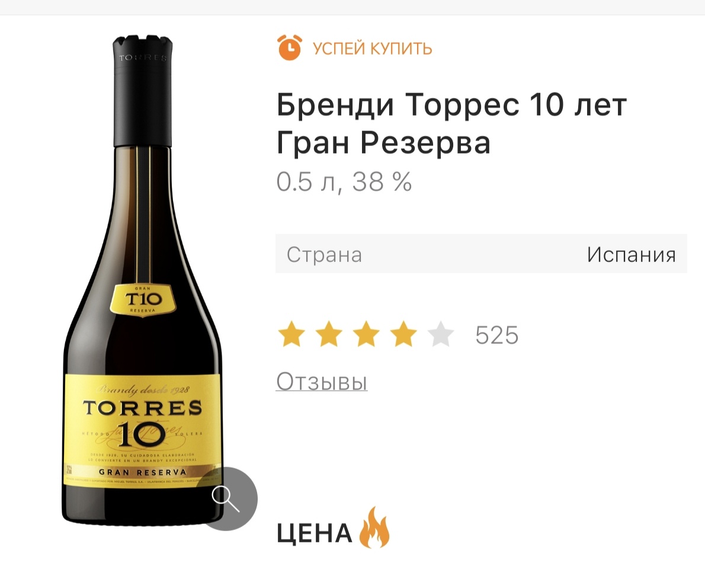Click the УСПЕЙ КУПИТЬ promo label

372,48
